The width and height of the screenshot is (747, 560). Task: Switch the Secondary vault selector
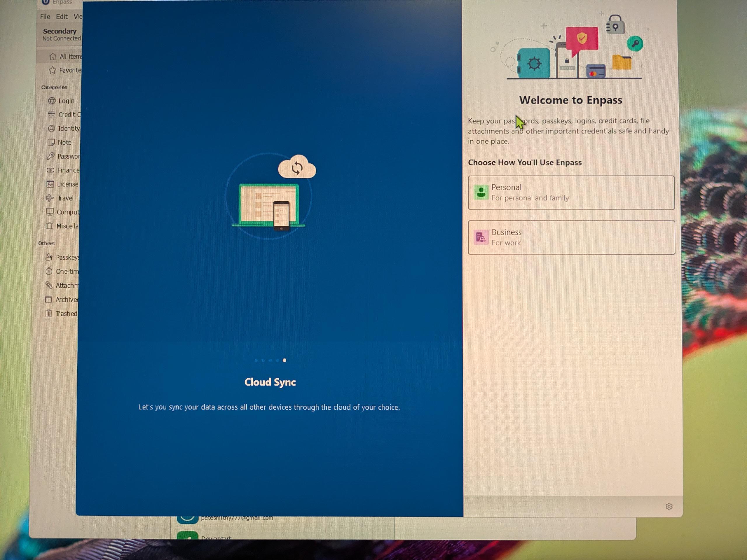[x=60, y=34]
